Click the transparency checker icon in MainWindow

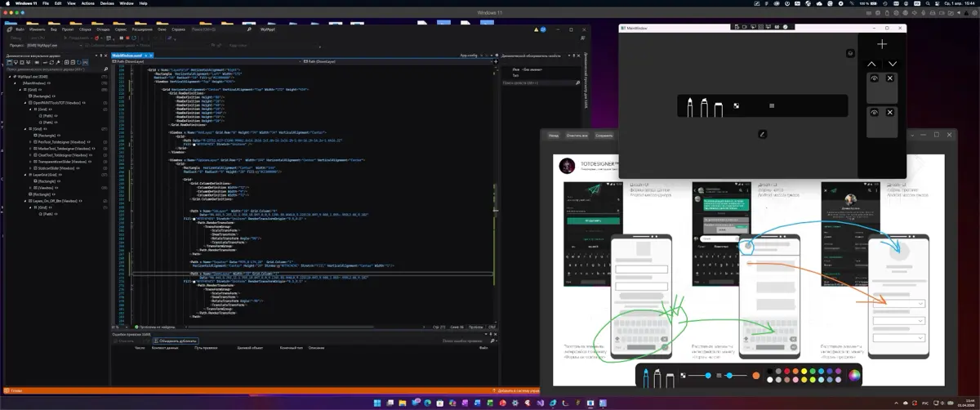tap(737, 105)
